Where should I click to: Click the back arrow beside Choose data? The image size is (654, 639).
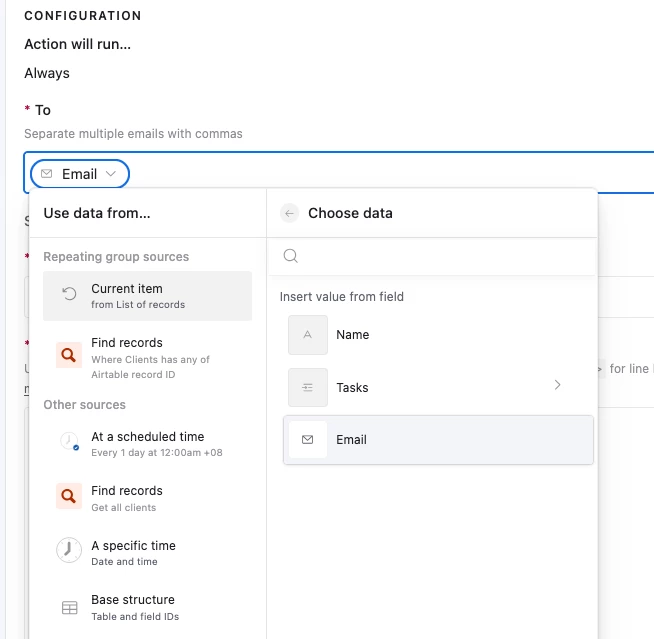[x=290, y=213]
